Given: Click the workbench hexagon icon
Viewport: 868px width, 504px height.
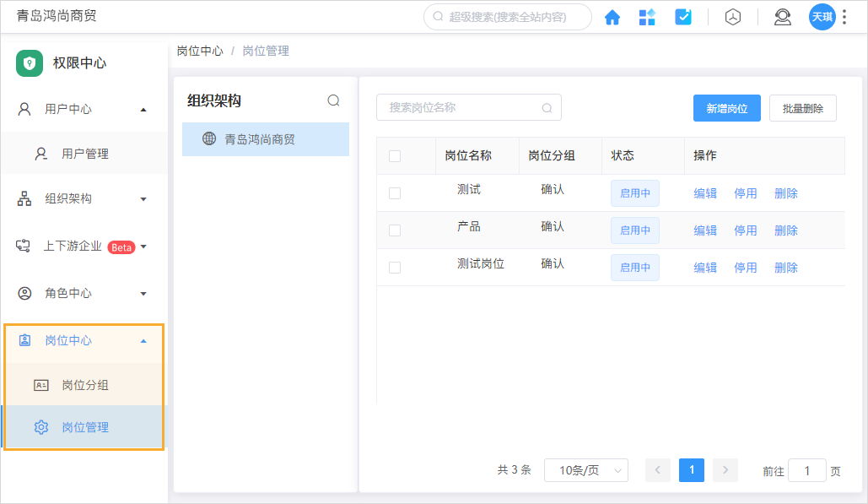Looking at the screenshot, I should (x=732, y=16).
